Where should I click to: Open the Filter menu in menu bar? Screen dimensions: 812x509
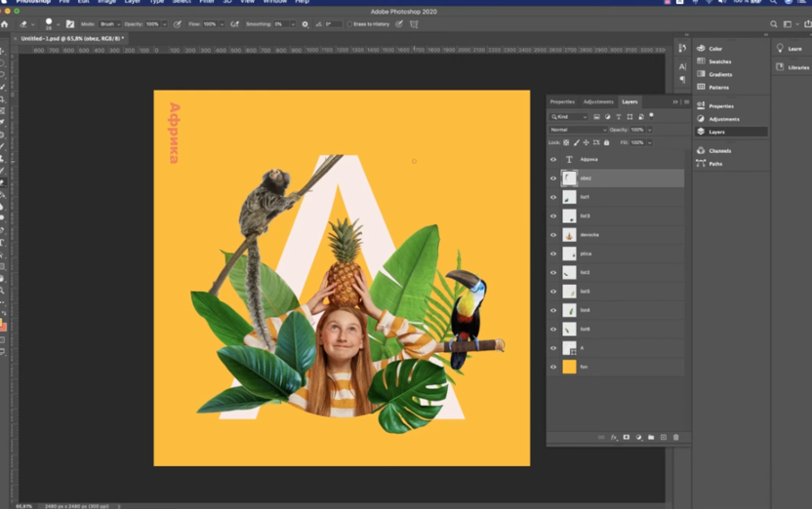[x=207, y=2]
